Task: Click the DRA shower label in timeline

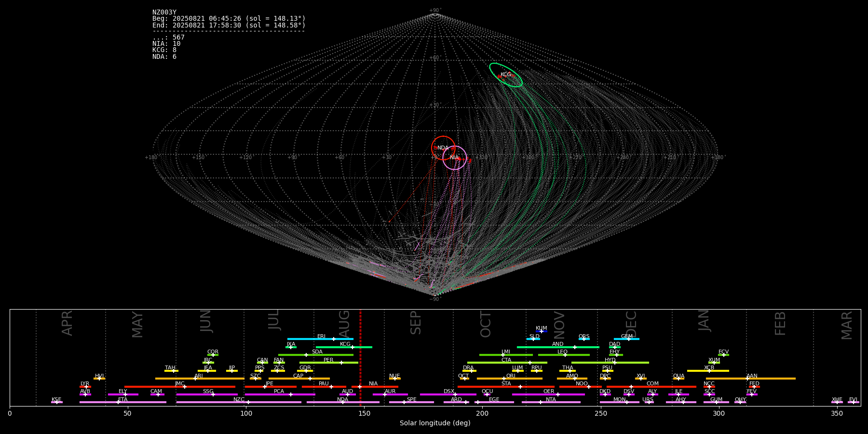Action: click(x=468, y=368)
